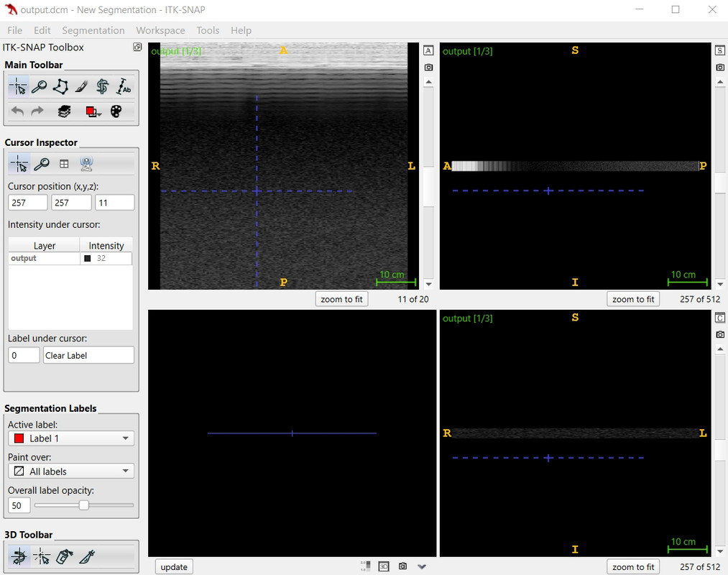
Task: Open the Edit menu
Action: pos(42,30)
